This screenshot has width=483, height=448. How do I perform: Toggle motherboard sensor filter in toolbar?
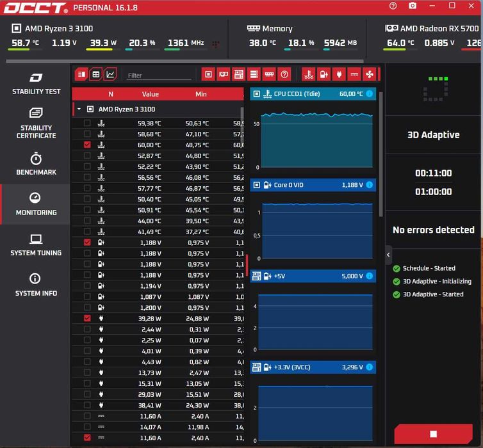tap(239, 74)
